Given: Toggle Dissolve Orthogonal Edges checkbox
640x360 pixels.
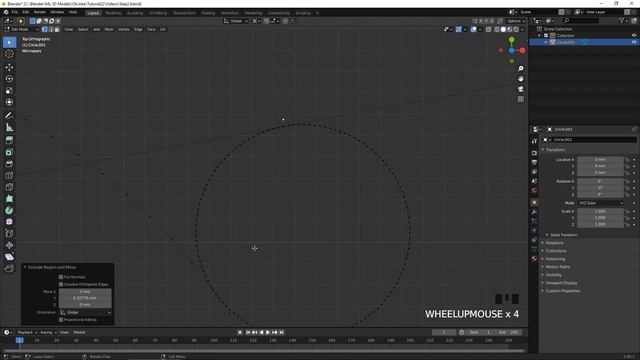Looking at the screenshot, I should tap(61, 284).
